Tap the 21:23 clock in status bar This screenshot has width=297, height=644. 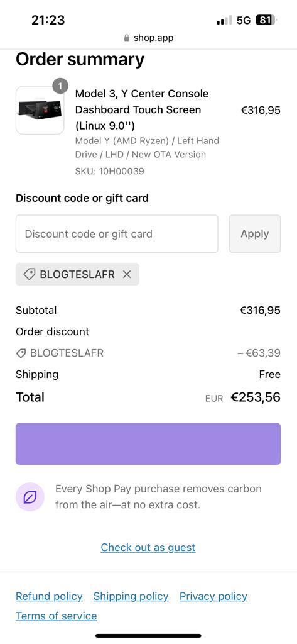[x=48, y=19]
